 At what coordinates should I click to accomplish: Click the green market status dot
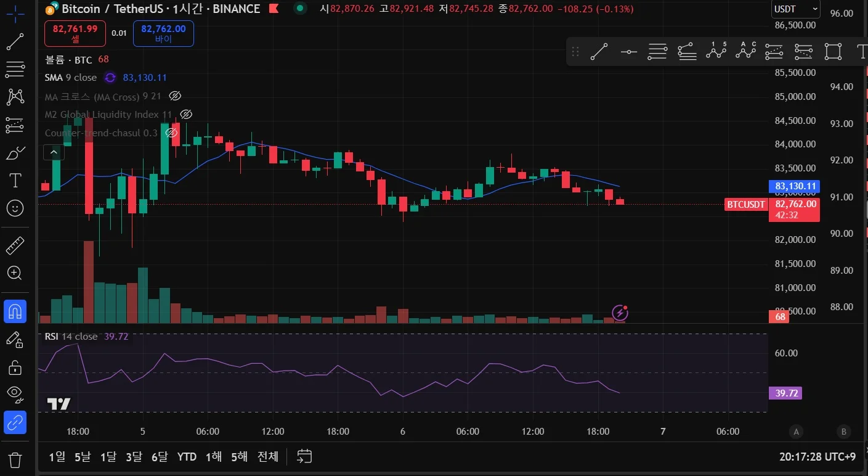coord(300,9)
